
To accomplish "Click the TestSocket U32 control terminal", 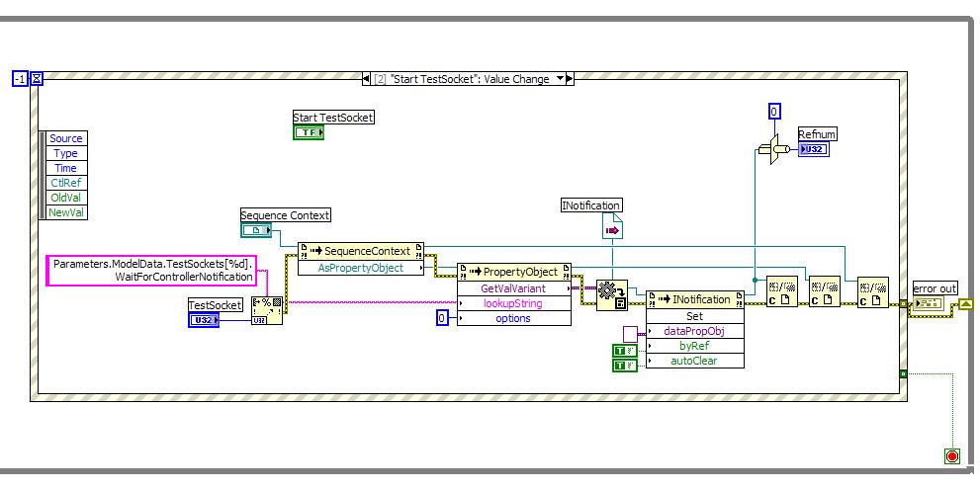I will 204,320.
